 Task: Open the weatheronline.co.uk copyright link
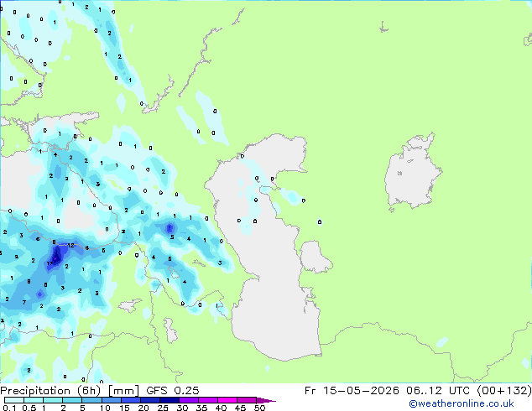click(462, 403)
